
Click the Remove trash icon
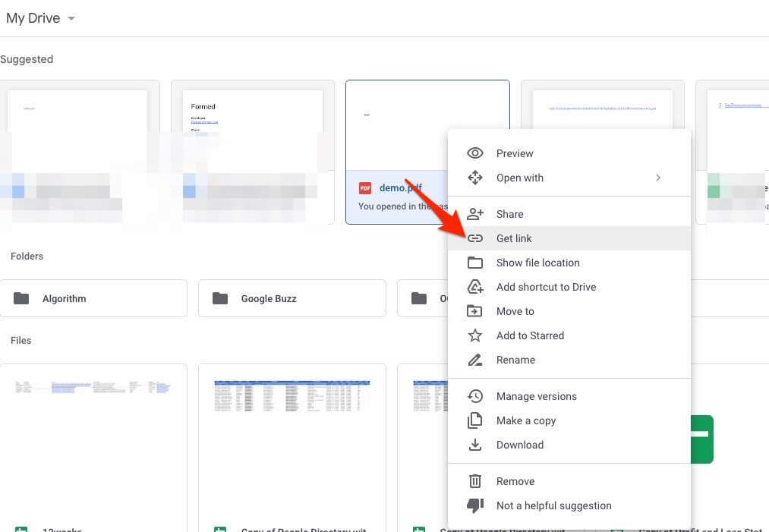tap(475, 481)
